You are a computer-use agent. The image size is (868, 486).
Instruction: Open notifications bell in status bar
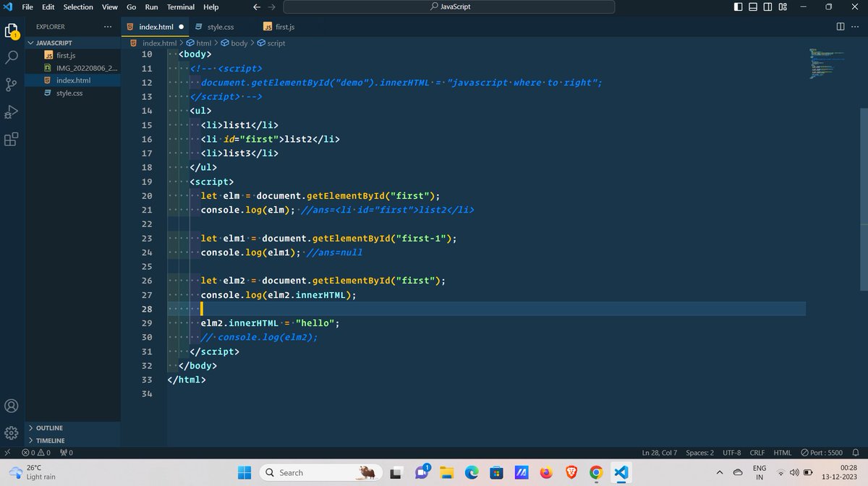[x=857, y=453]
